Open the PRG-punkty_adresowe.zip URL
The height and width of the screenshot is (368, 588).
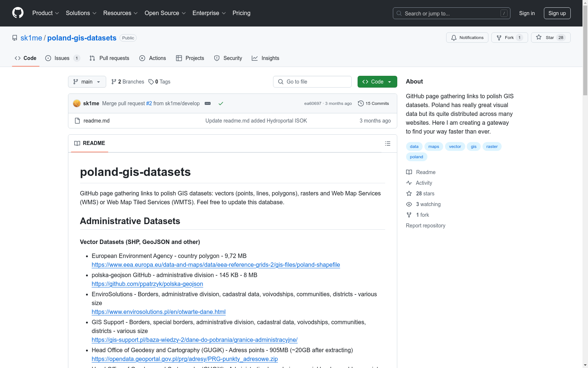pos(185,359)
